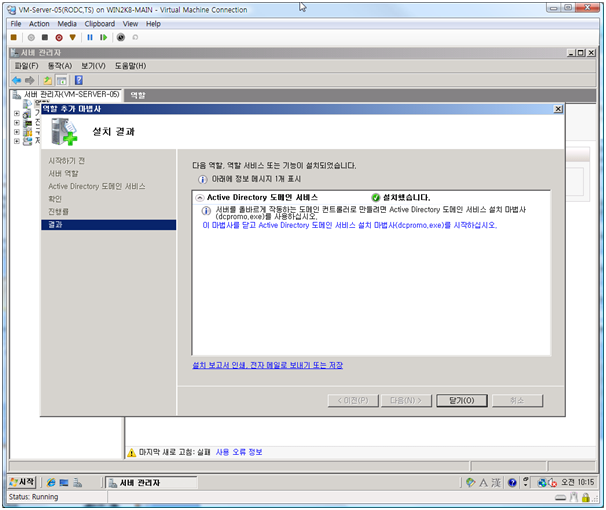Screen dimensions: 606x510
Task: Click the Ctrl+Alt+Delete VM toolbar icon
Action: (14, 37)
